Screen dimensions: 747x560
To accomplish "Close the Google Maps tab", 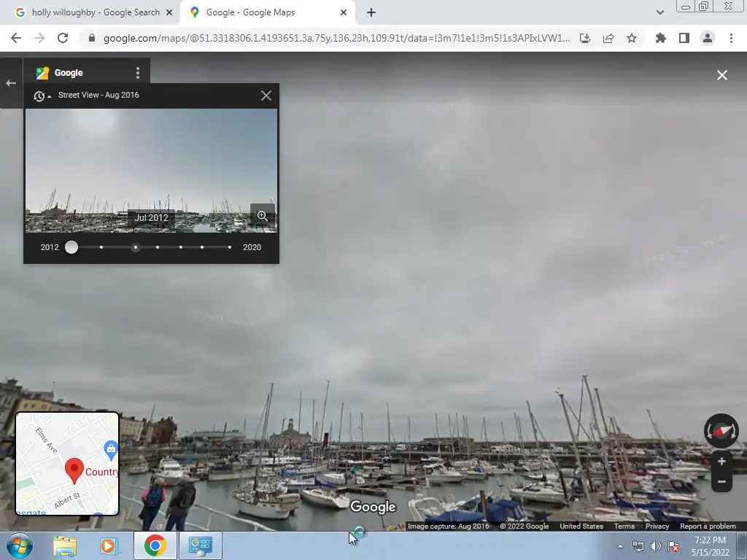I will coord(344,12).
